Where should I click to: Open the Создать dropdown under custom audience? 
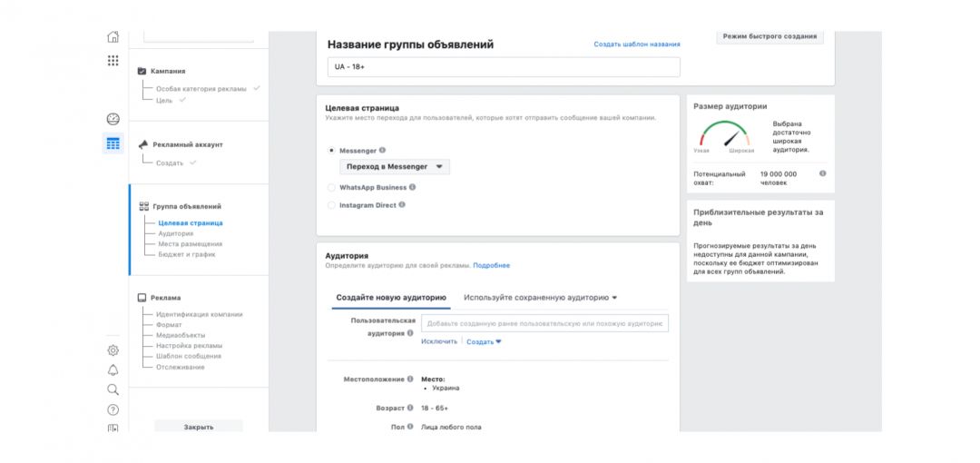[x=484, y=341]
